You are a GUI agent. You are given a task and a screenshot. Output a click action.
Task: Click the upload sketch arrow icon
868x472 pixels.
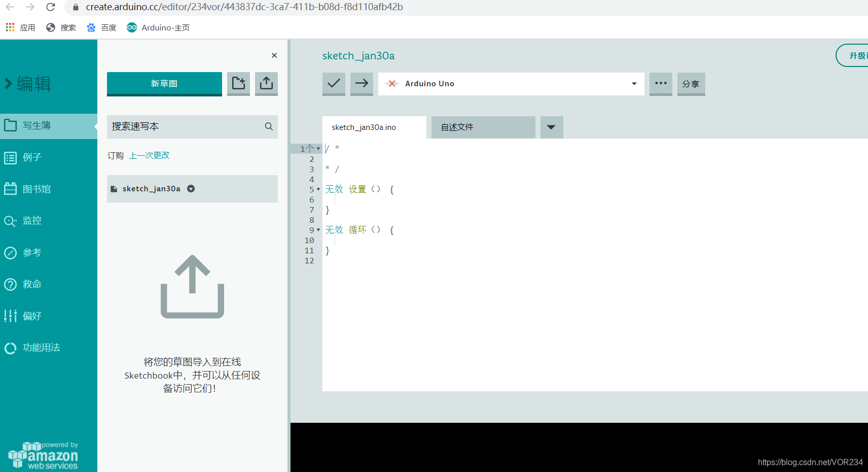(361, 84)
